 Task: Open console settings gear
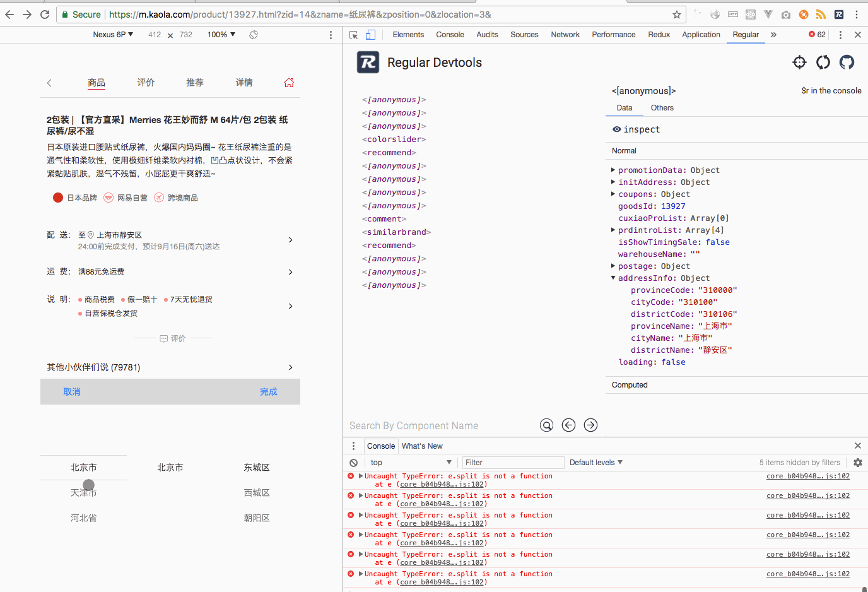click(858, 463)
